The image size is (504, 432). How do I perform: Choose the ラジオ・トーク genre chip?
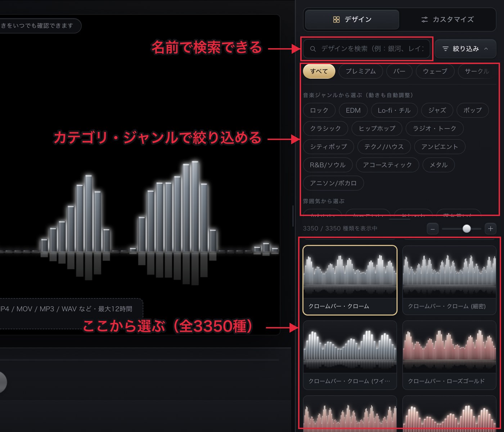[435, 128]
